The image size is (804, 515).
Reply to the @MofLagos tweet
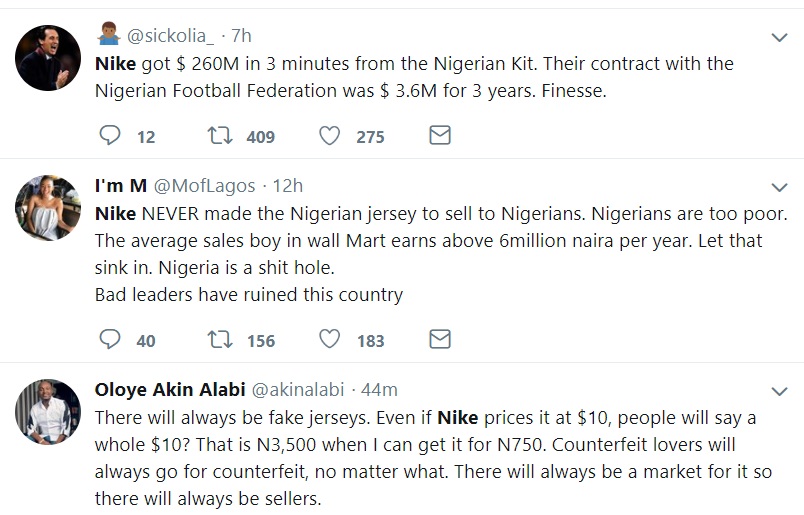pyautogui.click(x=109, y=339)
